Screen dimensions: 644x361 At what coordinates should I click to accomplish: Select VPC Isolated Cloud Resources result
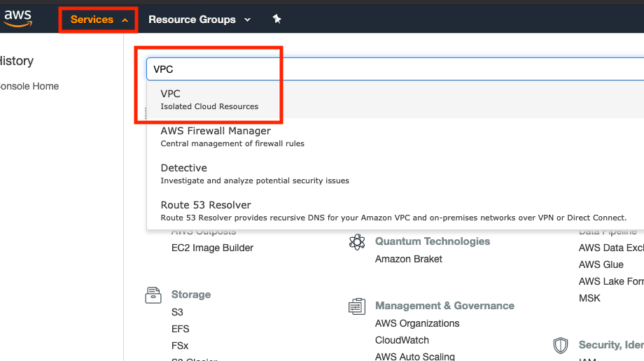click(209, 99)
